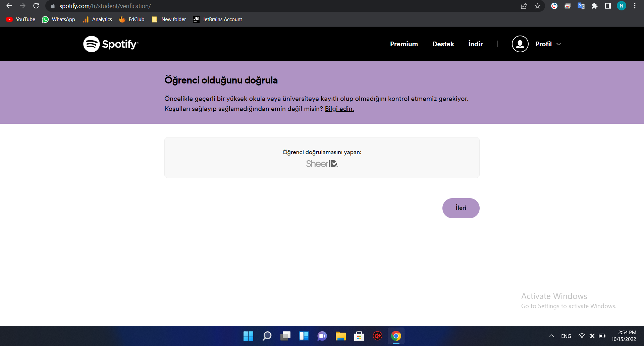644x346 pixels.
Task: Open the İndir page
Action: 475,44
